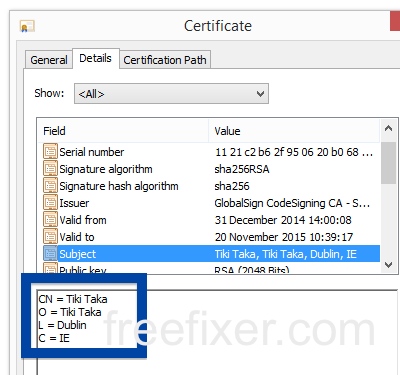Viewport: 400px width, 375px height.
Task: Click the Valid from field icon
Action: click(x=50, y=220)
